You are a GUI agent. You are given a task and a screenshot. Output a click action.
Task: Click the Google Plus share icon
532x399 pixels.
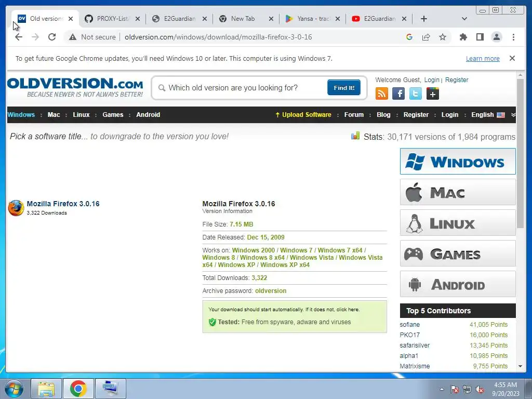coord(433,94)
